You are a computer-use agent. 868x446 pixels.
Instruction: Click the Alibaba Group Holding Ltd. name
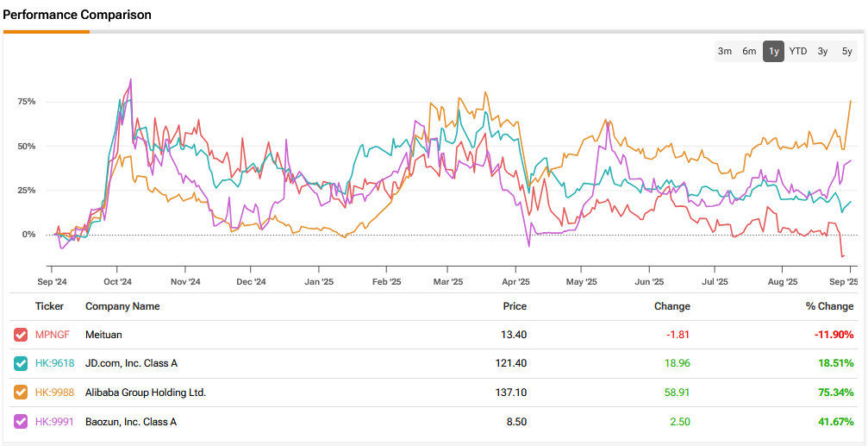tap(146, 393)
